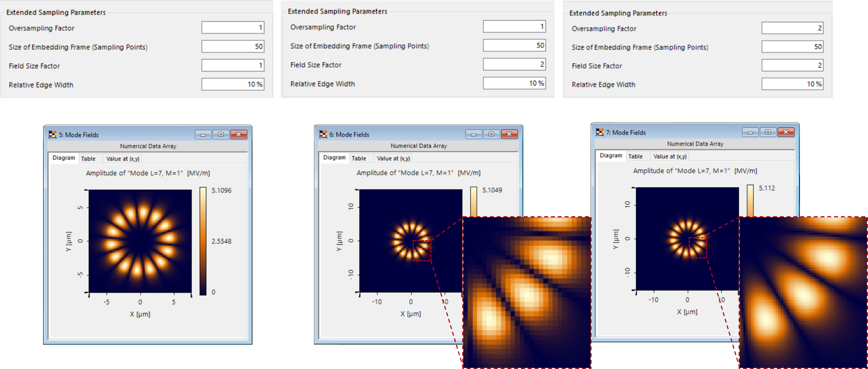The width and height of the screenshot is (868, 369).
Task: Click title bar text '6: Mode Fields'
Action: (x=349, y=135)
